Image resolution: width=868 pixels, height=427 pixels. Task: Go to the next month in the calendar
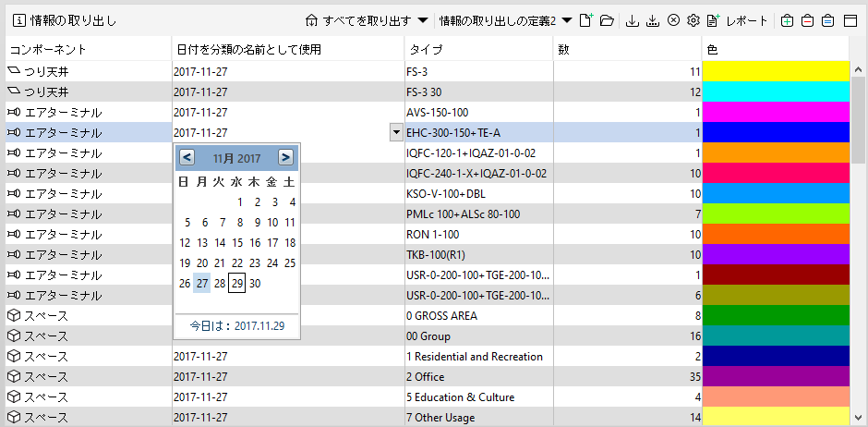click(x=285, y=158)
